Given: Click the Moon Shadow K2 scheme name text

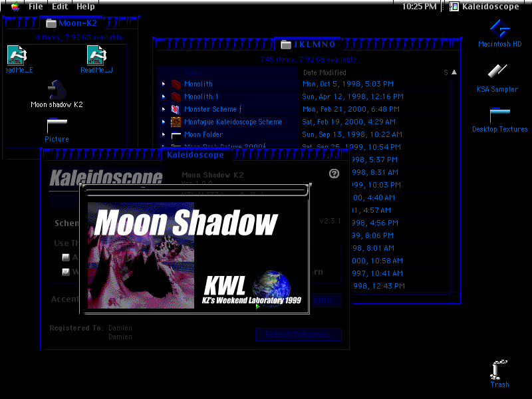Looking at the screenshot, I should (x=213, y=175).
